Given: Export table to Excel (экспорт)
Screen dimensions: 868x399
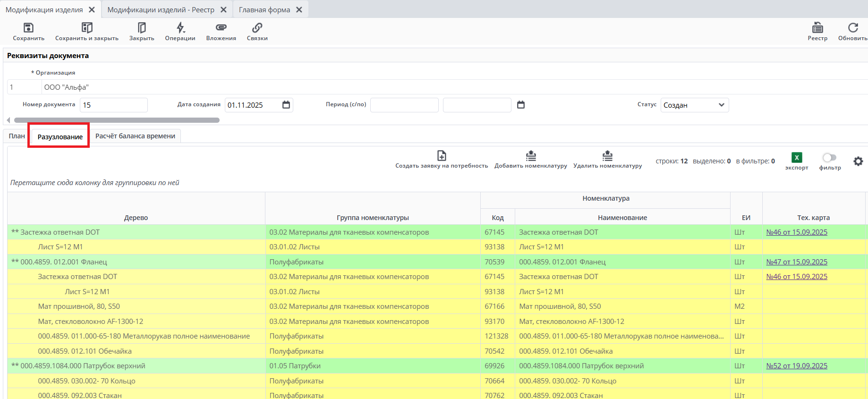Looking at the screenshot, I should pyautogui.click(x=797, y=158).
